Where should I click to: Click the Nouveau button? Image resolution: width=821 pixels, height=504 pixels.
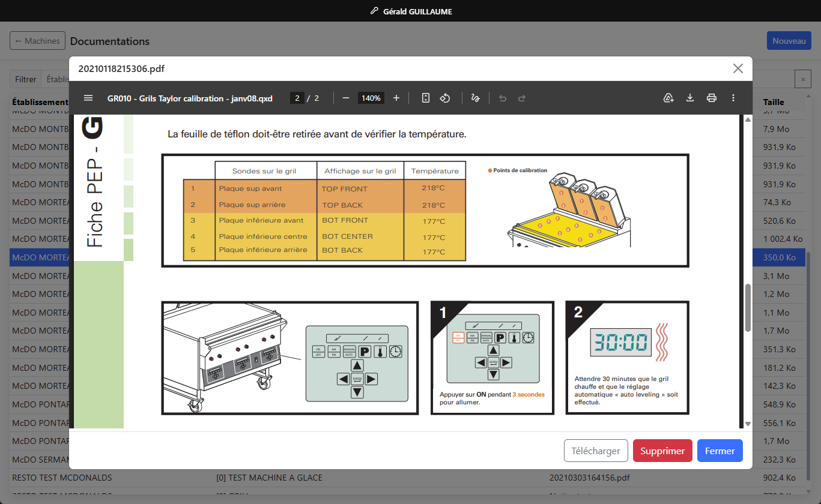pos(789,41)
